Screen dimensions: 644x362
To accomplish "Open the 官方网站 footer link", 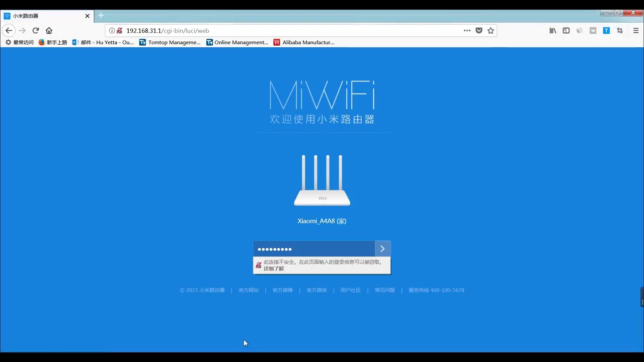I will click(x=249, y=291).
